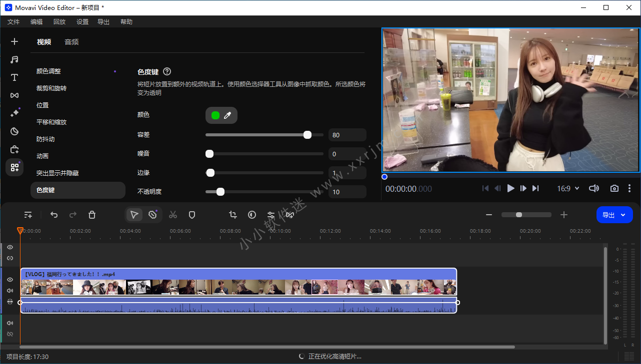Image resolution: width=641 pixels, height=364 pixels.
Task: Switch to the 音频 tab
Action: click(71, 42)
